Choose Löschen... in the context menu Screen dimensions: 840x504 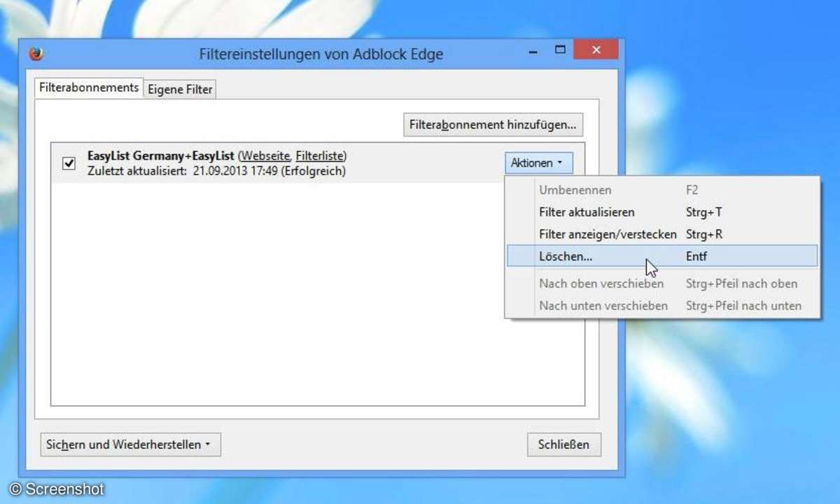[x=661, y=256]
